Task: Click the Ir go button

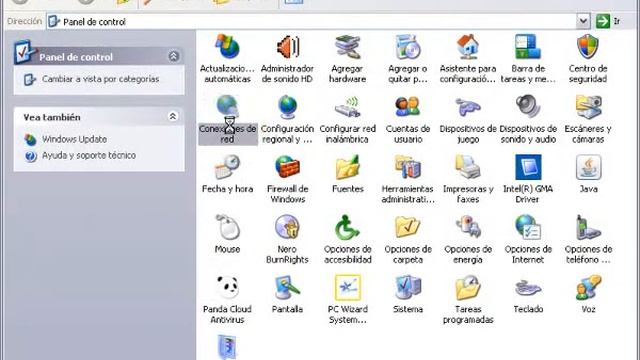Action: tap(608, 21)
